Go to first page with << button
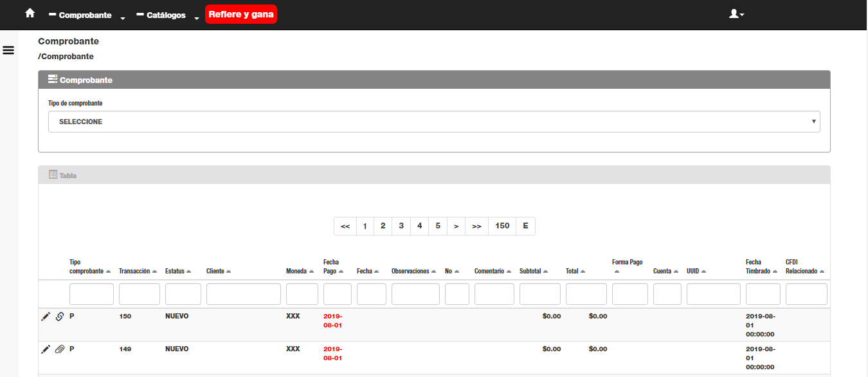The image size is (868, 377). [x=345, y=226]
